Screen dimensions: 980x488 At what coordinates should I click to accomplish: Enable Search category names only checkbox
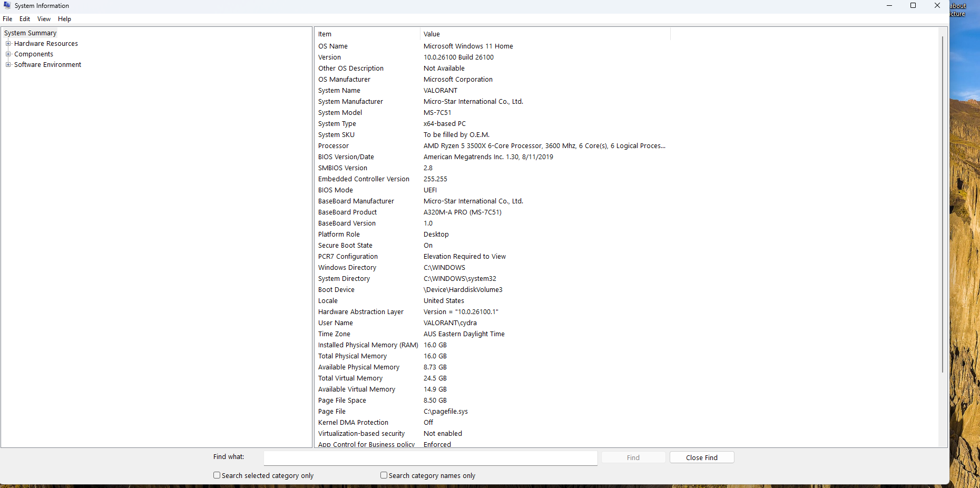(x=384, y=475)
